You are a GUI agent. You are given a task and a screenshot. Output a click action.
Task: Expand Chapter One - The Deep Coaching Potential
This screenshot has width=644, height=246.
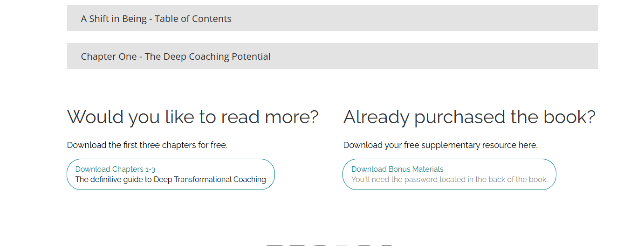pyautogui.click(x=332, y=56)
